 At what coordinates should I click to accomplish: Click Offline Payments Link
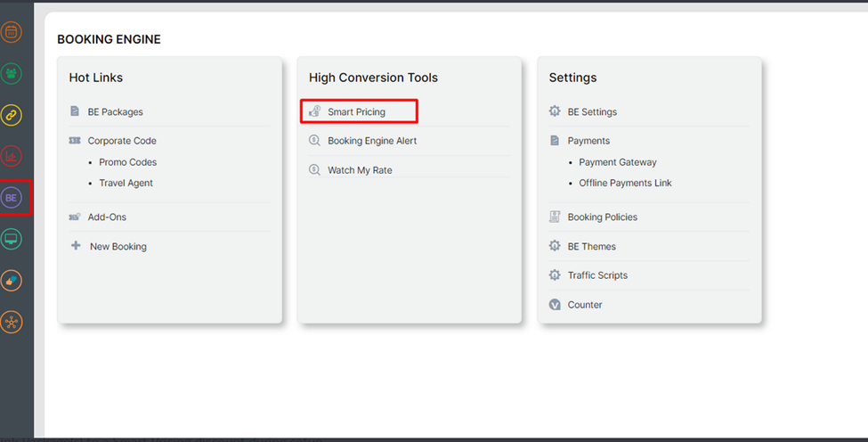[625, 183]
